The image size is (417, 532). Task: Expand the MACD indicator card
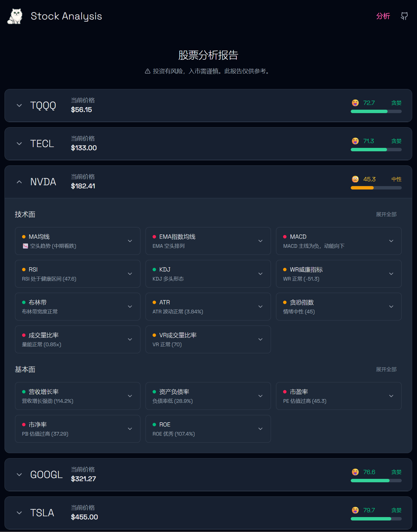coord(391,241)
